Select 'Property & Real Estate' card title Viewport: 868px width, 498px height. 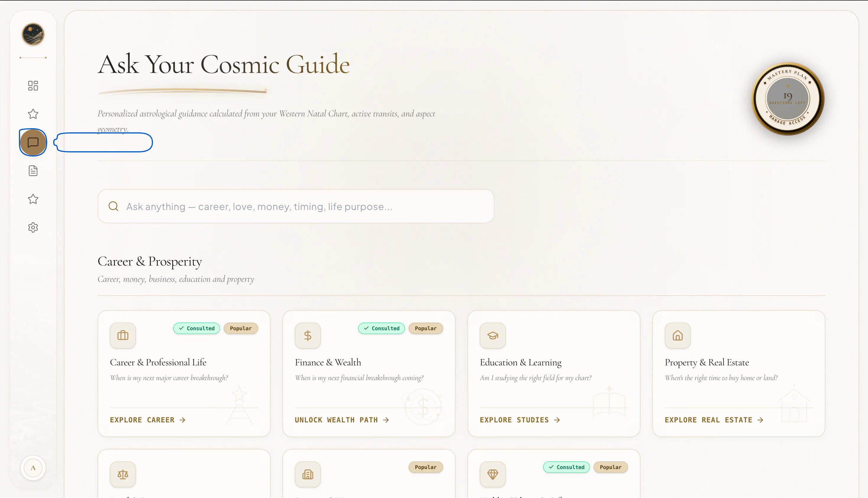707,362
